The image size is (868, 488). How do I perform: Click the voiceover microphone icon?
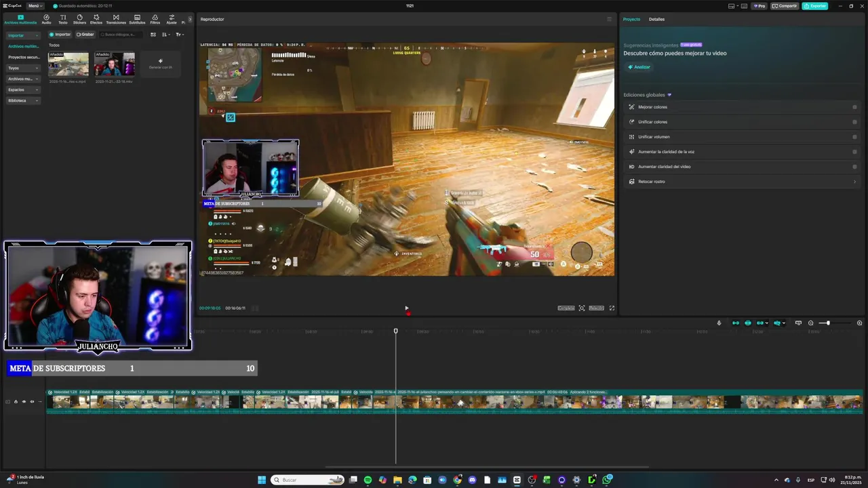tap(719, 323)
